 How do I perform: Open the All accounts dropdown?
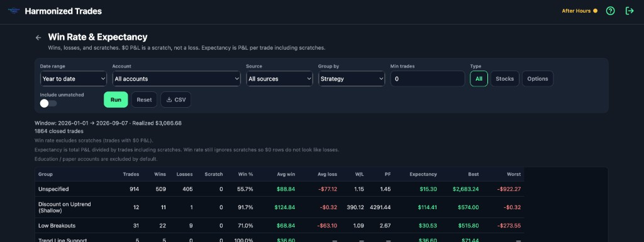coord(176,79)
